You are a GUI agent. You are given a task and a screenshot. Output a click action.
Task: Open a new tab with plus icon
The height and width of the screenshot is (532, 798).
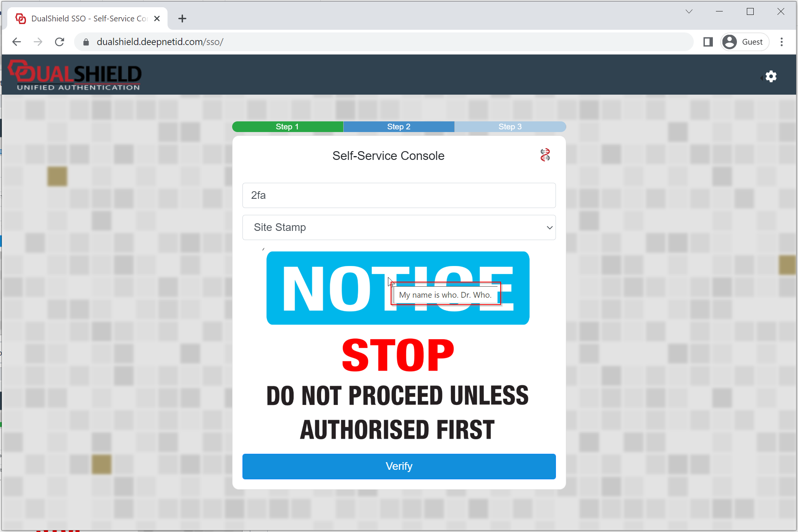coord(182,18)
